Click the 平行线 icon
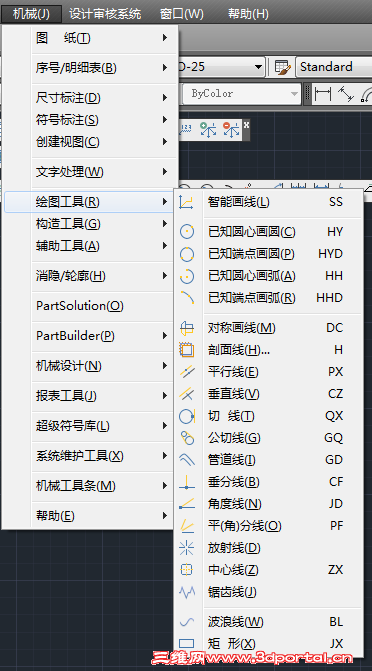Screen dimensions: 372x671 [x=187, y=372]
